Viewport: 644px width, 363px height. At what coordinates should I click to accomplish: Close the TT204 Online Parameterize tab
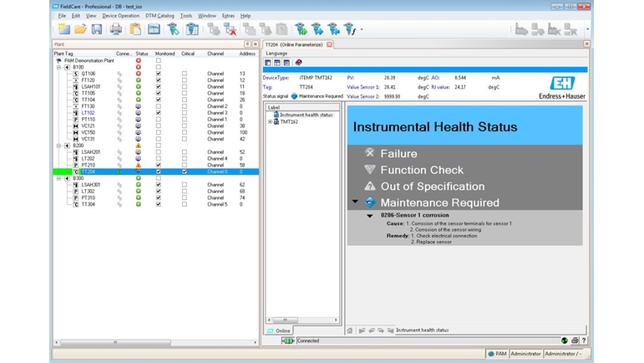329,44
